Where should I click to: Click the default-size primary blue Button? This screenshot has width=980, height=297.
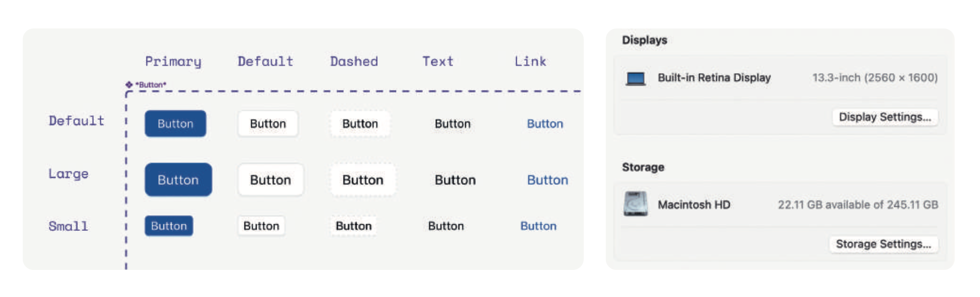click(175, 124)
